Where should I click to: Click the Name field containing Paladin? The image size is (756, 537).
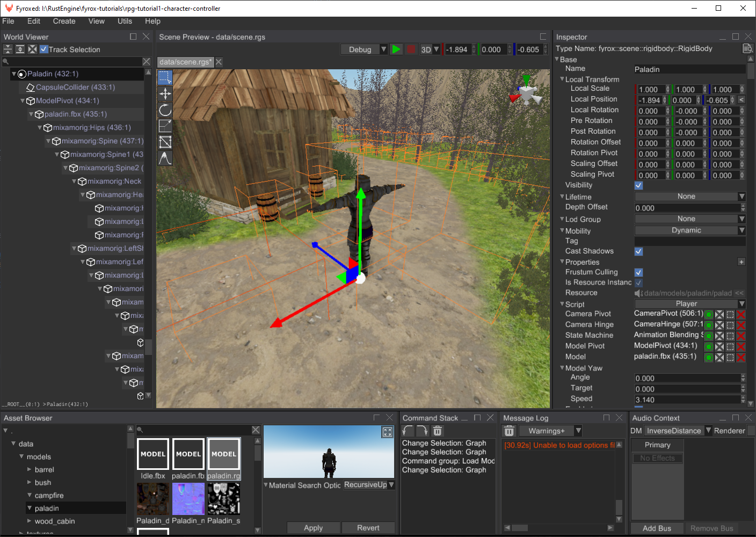click(690, 69)
